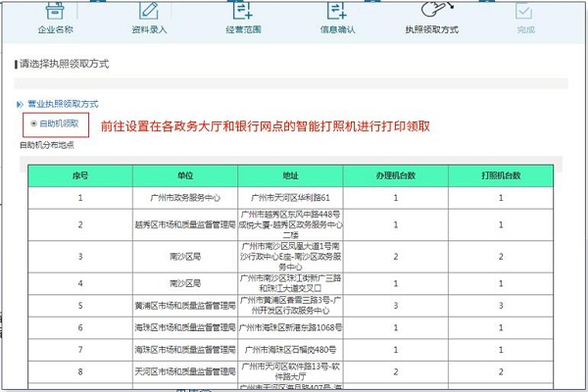Image resolution: width=588 pixels, height=392 pixels.
Task: Open the 企业名称 step label
Action: (x=55, y=29)
